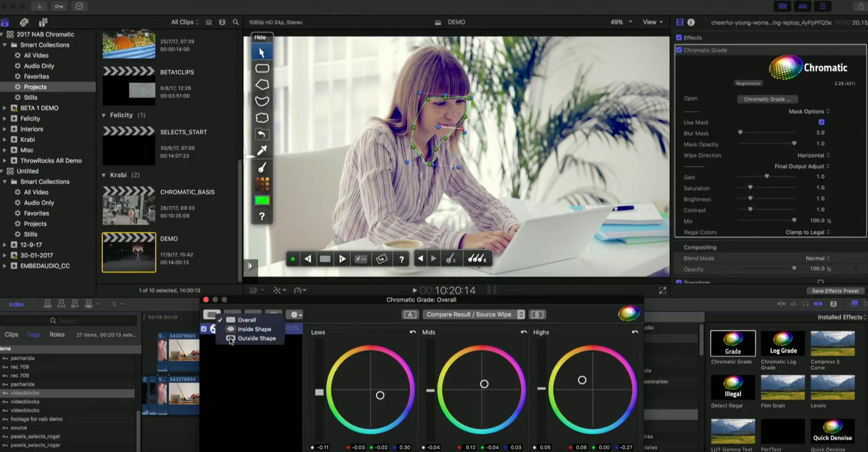Click the undo arrow in mask toolbar
Viewport: 868px width, 452px height.
pos(262,134)
